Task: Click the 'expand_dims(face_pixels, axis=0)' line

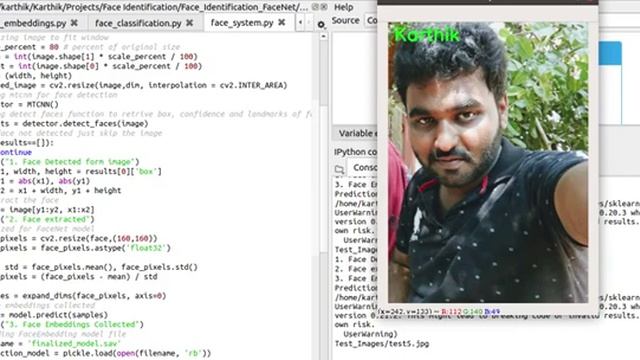Action: (83, 296)
